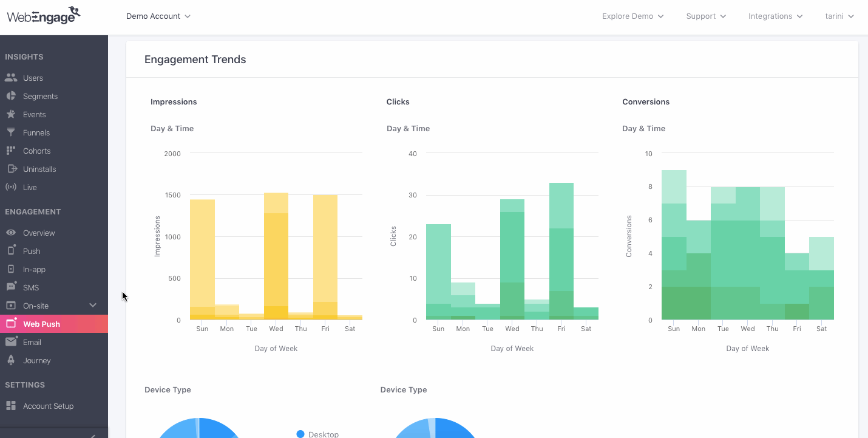The width and height of the screenshot is (868, 438).
Task: Open the Explore Demo dropdown
Action: (x=633, y=16)
